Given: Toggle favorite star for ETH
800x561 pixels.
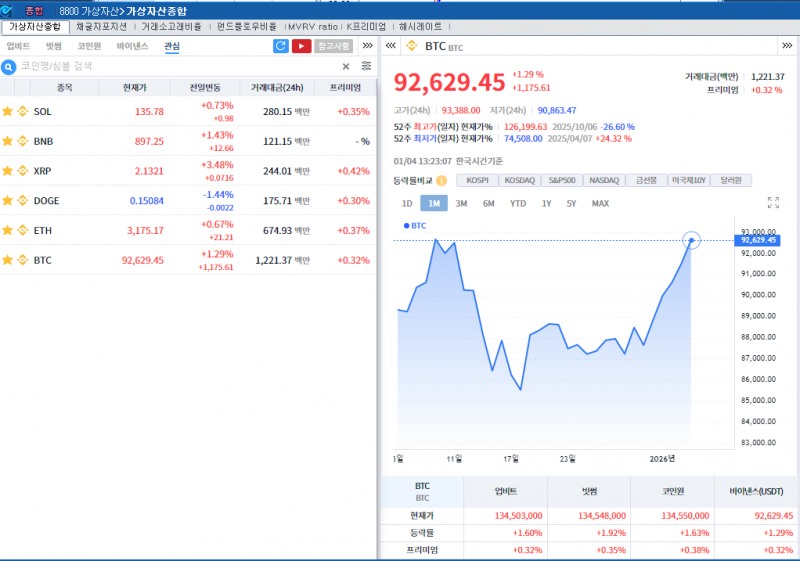Looking at the screenshot, I should pos(7,230).
